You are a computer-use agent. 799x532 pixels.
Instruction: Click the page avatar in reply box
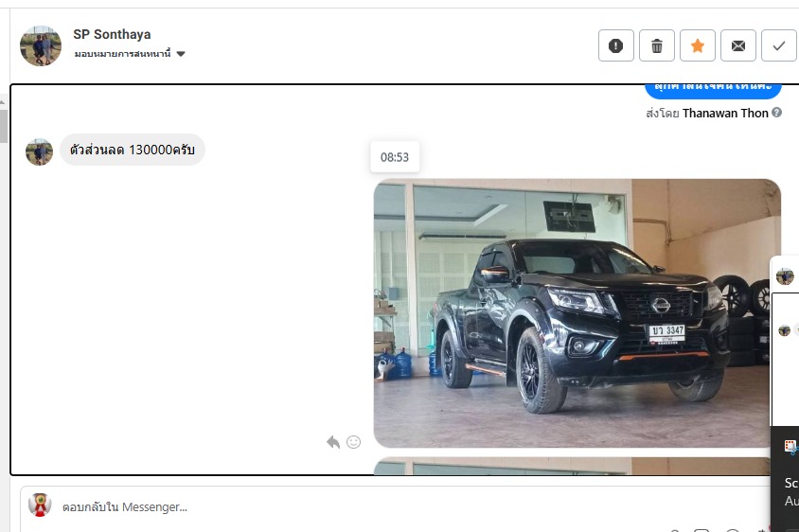[x=40, y=505]
